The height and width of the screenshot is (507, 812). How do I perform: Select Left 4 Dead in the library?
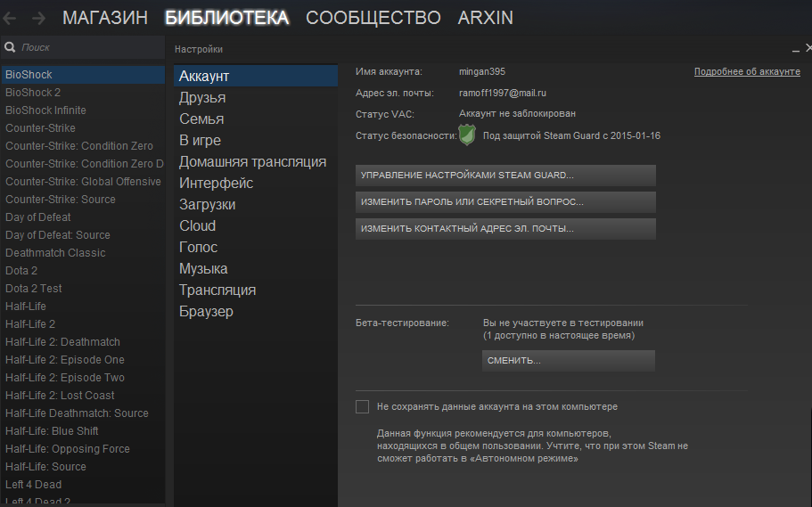(83, 484)
